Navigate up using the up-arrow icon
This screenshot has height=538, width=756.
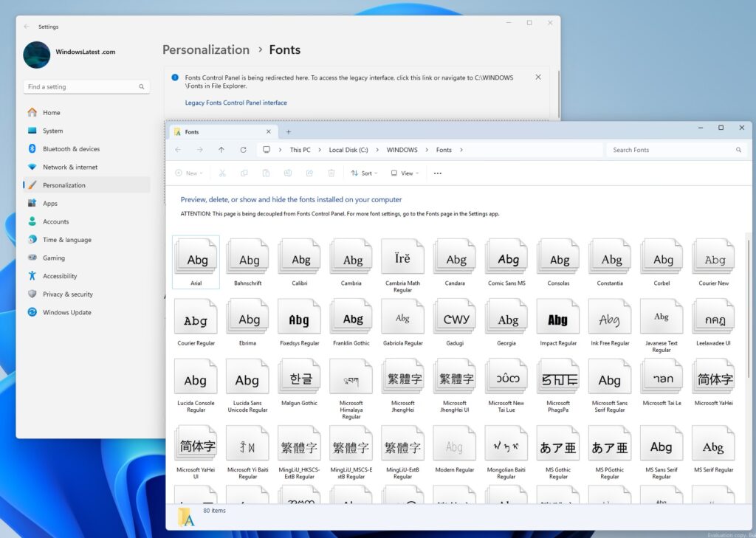[x=221, y=150]
